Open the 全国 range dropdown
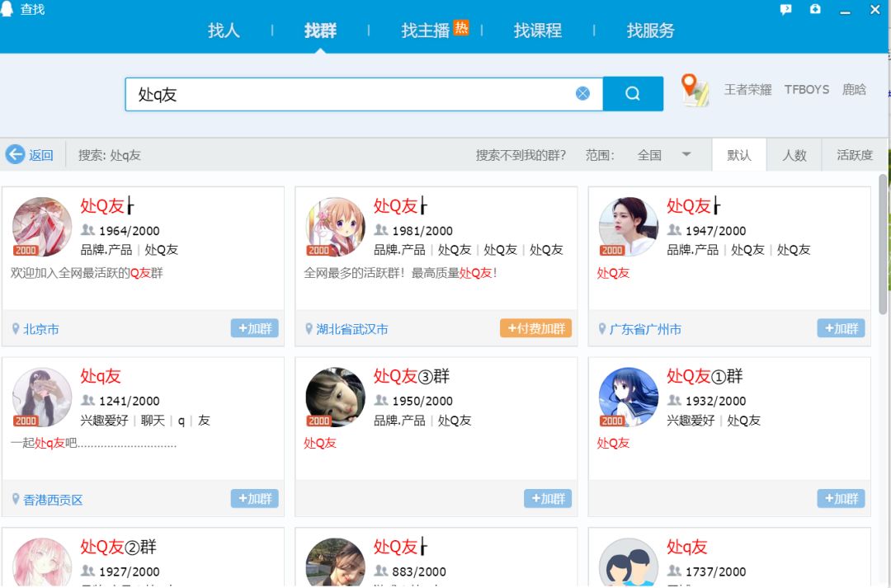This screenshot has width=891, height=588. coord(663,155)
